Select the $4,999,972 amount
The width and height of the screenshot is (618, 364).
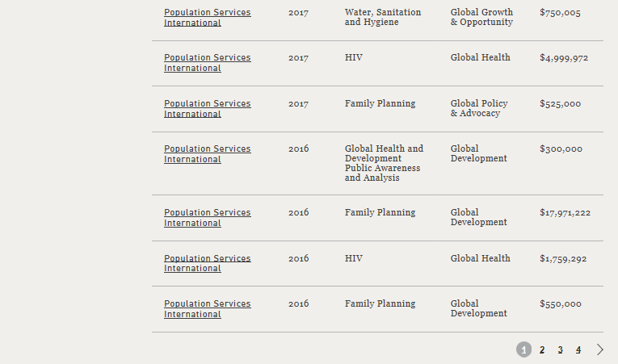564,58
